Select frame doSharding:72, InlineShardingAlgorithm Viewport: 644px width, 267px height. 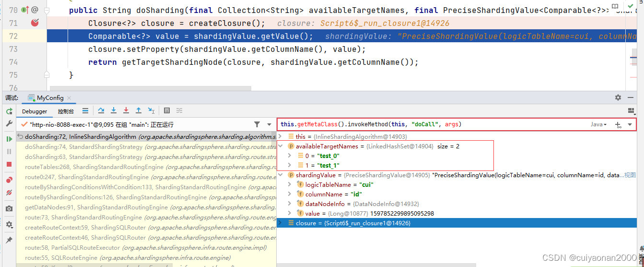point(146,137)
